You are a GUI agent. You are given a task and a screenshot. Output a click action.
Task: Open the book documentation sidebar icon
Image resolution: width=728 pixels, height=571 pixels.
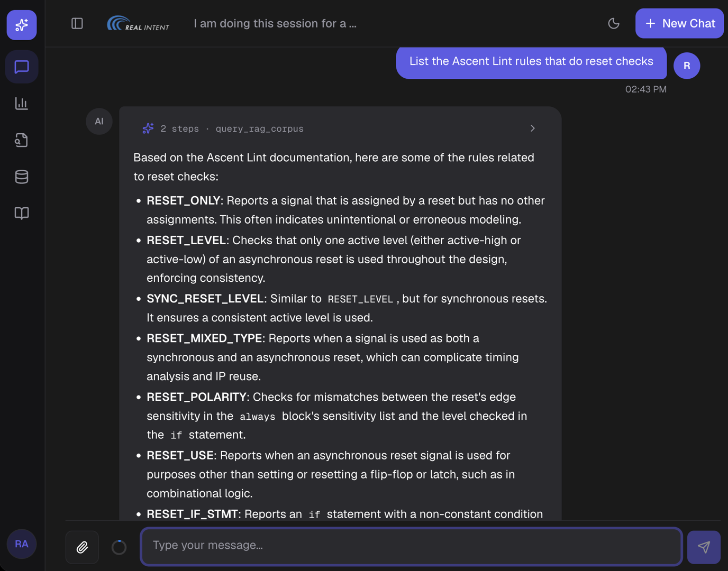22,213
